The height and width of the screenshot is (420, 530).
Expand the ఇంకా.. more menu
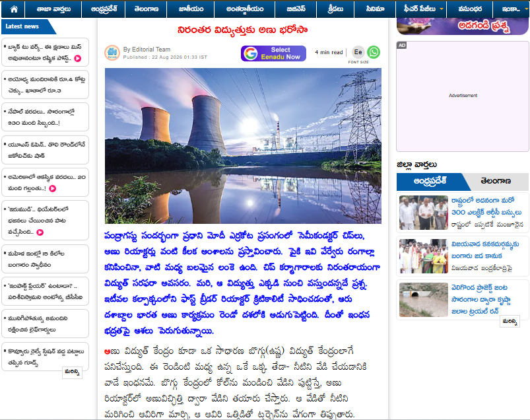[x=512, y=9]
